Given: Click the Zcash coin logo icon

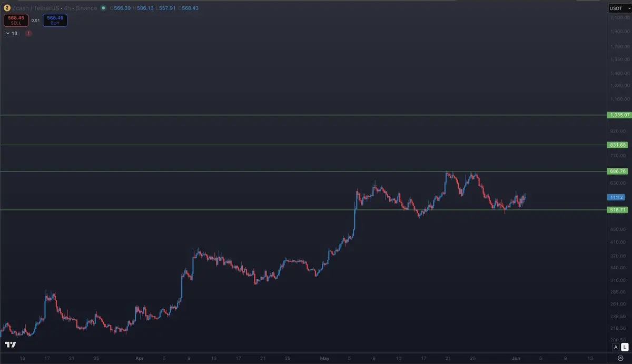Looking at the screenshot, I should 7,8.
